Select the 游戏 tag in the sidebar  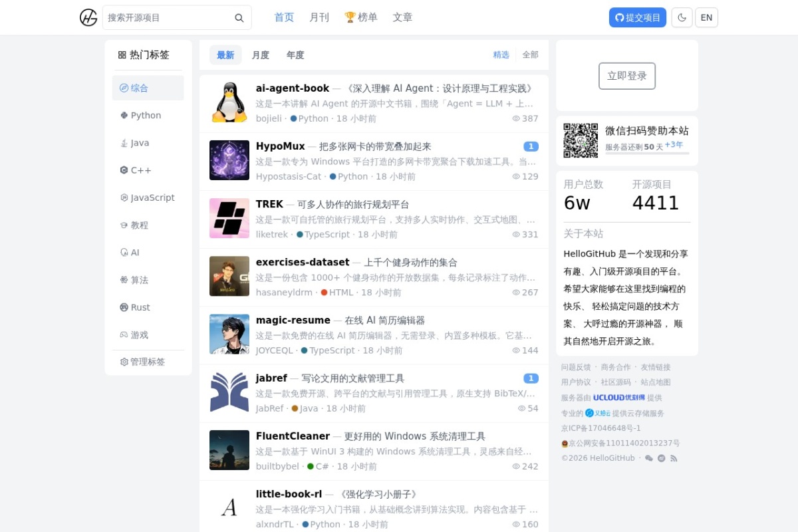tap(148, 334)
